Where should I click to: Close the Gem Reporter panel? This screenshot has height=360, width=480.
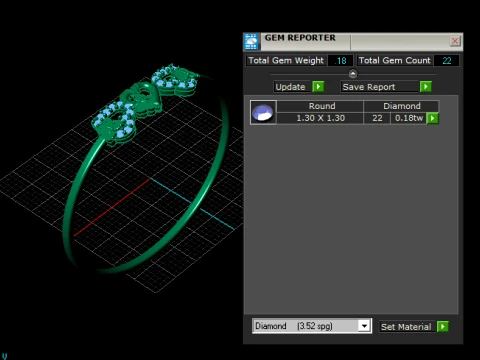pos(455,41)
